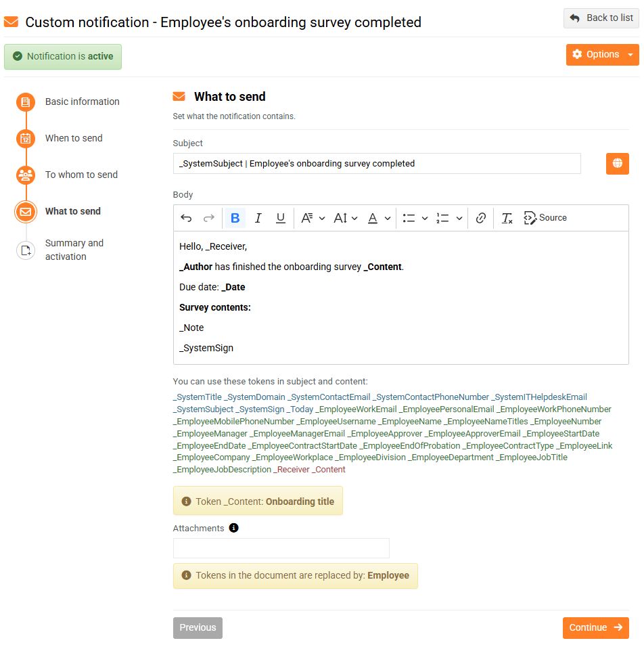Open the Options dropdown button
The image size is (644, 647).
coord(602,55)
